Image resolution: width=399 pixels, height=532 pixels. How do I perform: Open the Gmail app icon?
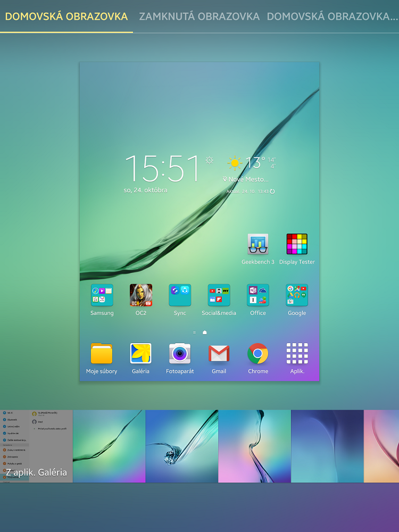coord(219,353)
